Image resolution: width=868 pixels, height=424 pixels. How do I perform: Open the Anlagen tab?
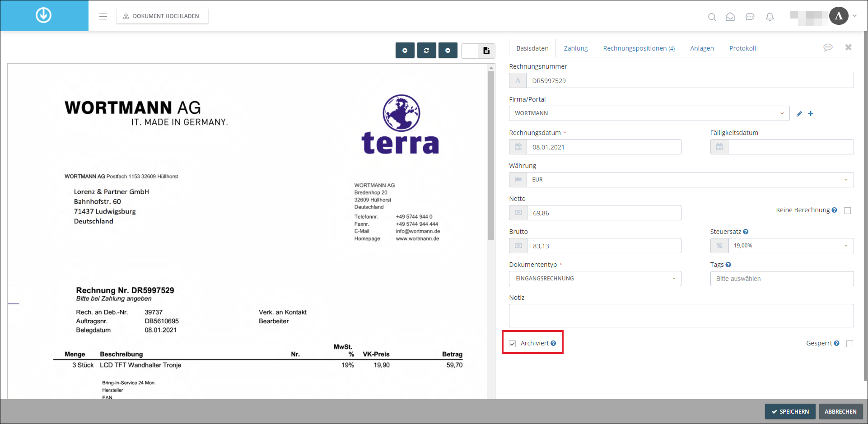[x=702, y=48]
